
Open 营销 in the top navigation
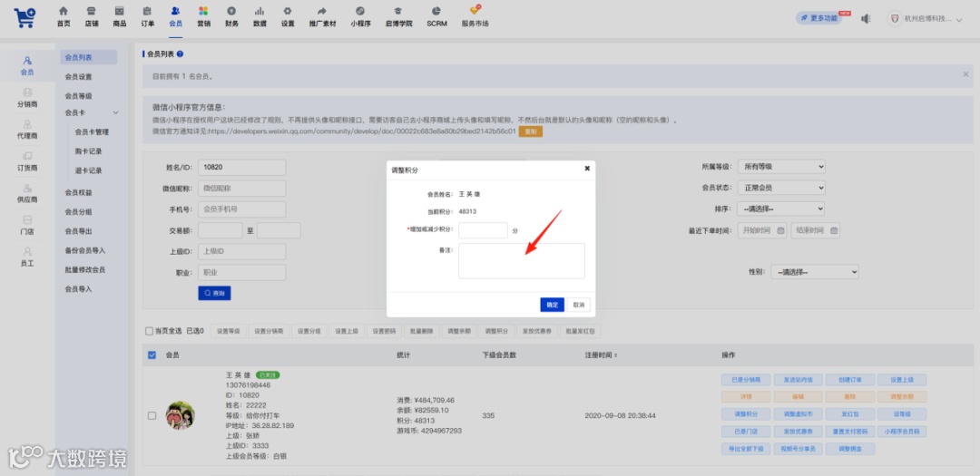[x=203, y=16]
